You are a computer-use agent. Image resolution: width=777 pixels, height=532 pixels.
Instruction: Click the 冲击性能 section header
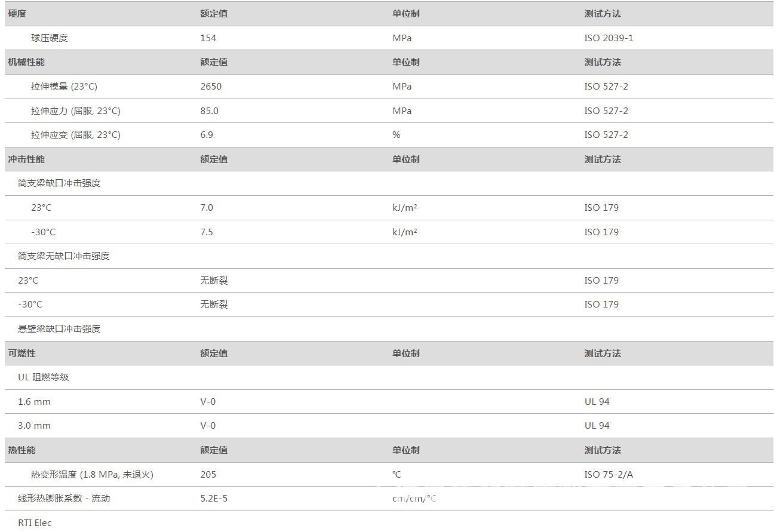(x=26, y=159)
